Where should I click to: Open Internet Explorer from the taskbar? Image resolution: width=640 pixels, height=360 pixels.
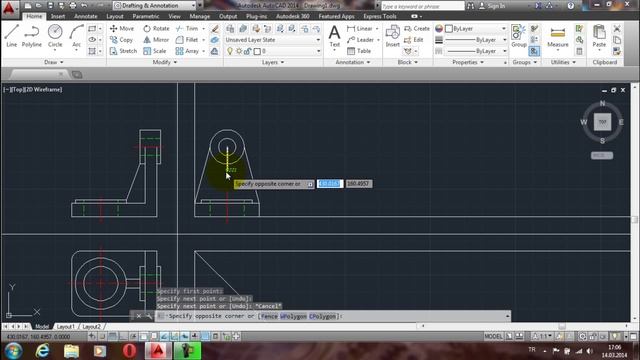tap(42, 351)
